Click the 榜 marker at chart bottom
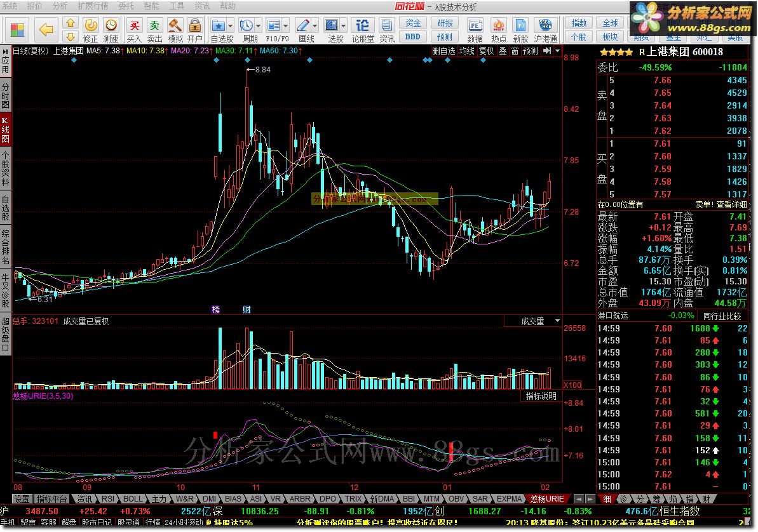Image resolution: width=758 pixels, height=532 pixels. 215,309
